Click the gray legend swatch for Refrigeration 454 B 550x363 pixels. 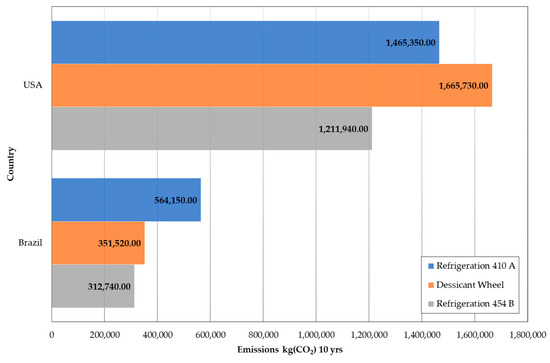(x=431, y=304)
